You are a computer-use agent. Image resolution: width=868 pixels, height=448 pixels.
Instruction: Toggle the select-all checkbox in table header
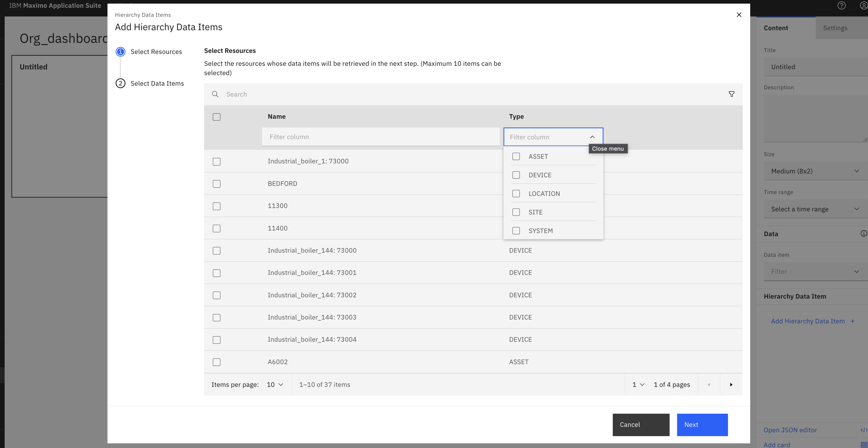[217, 117]
